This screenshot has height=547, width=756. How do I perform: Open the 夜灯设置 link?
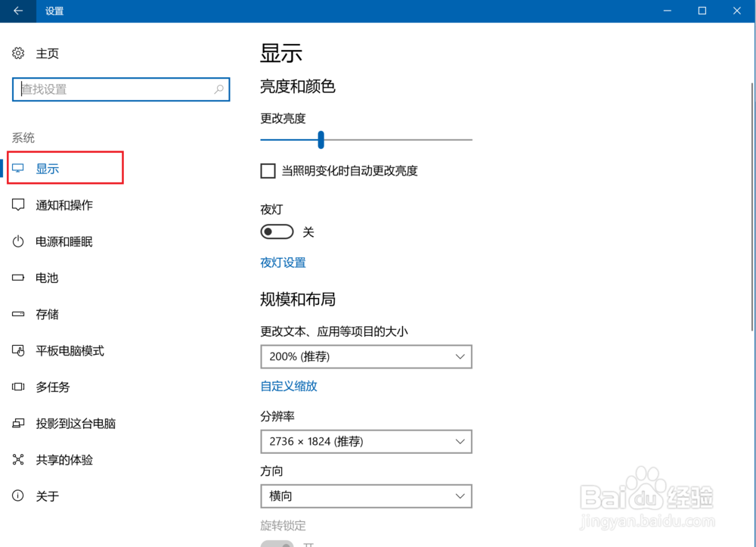tap(283, 262)
